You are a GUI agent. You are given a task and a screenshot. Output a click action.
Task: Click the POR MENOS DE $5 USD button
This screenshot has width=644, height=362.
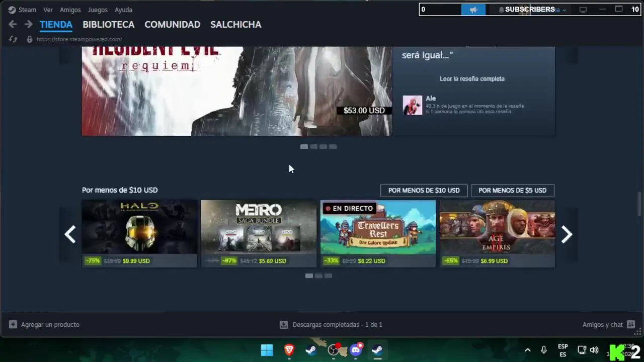tap(512, 191)
